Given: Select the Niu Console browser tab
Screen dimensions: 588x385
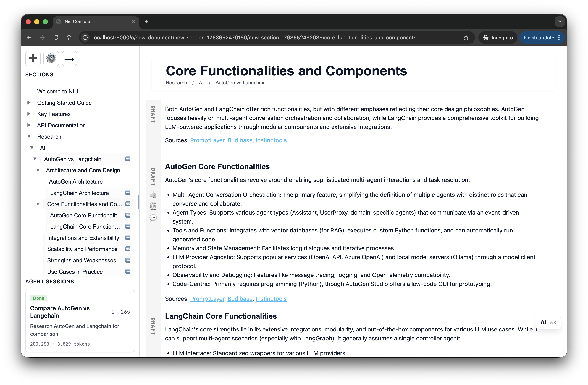Looking at the screenshot, I should [96, 22].
